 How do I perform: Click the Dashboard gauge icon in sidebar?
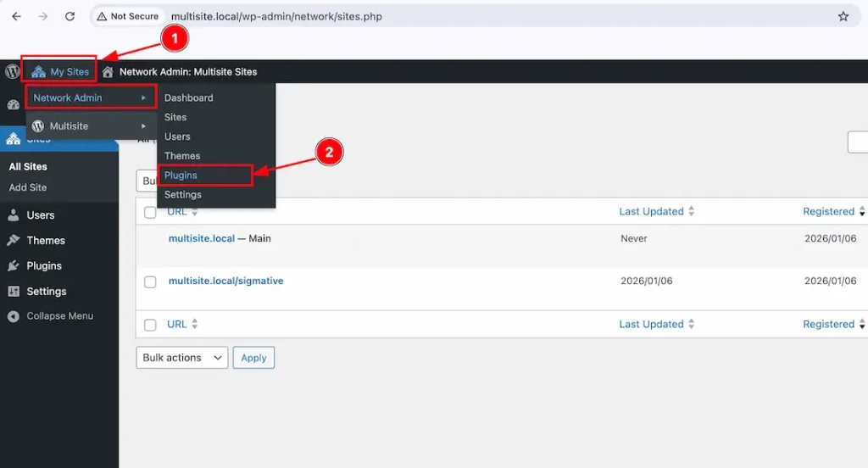(14, 104)
